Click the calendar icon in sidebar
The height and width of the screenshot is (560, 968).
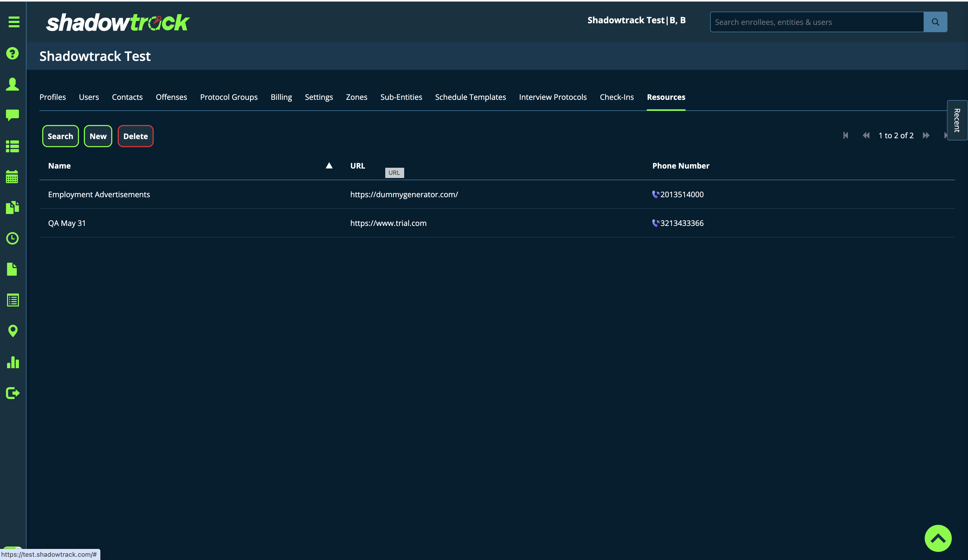[x=12, y=177]
